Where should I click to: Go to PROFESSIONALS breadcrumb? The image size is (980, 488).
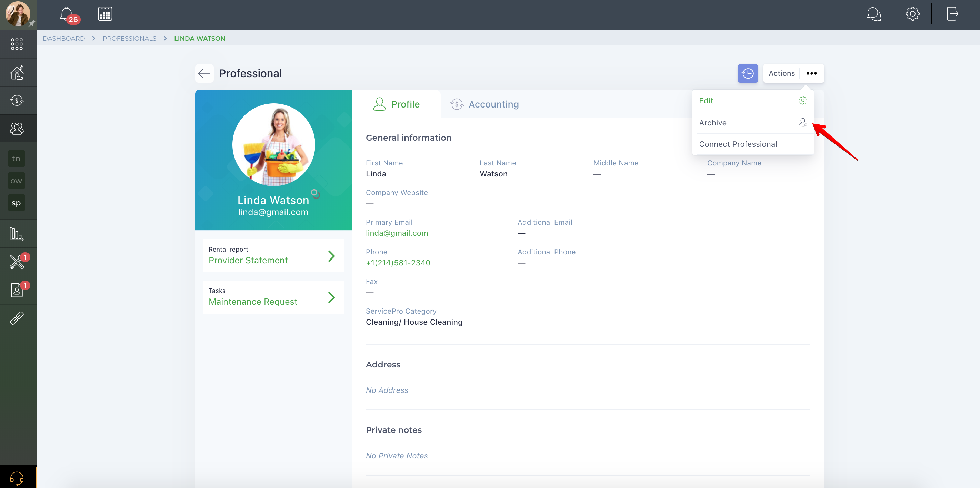point(129,38)
